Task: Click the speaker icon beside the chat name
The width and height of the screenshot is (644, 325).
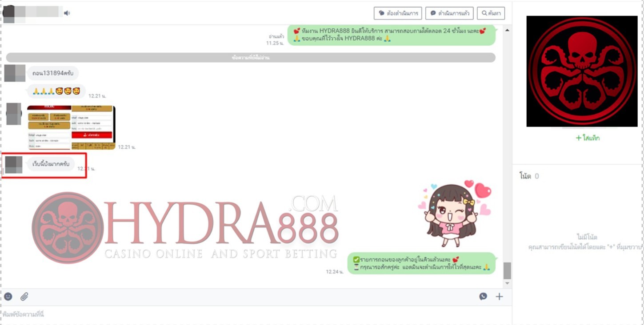Action: 67,13
